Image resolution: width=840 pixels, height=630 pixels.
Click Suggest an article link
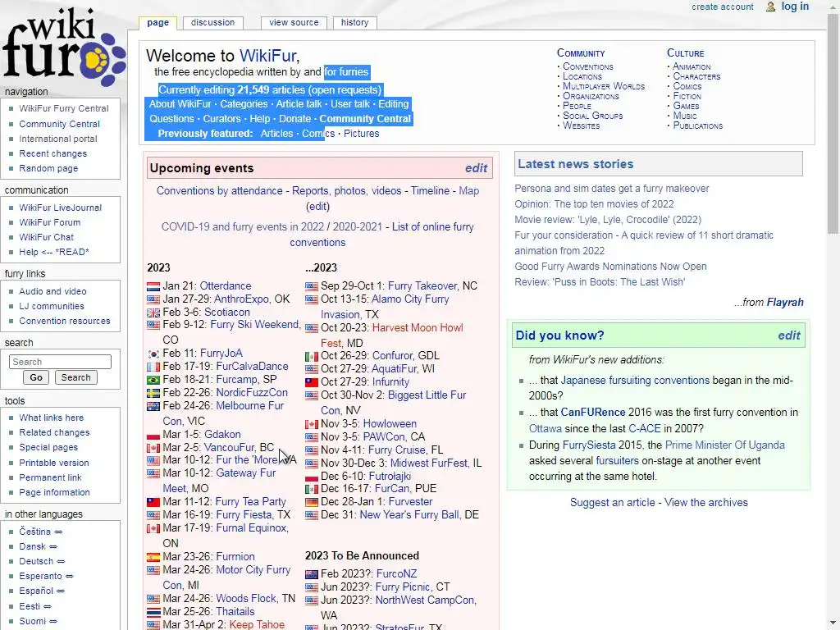[x=612, y=503]
